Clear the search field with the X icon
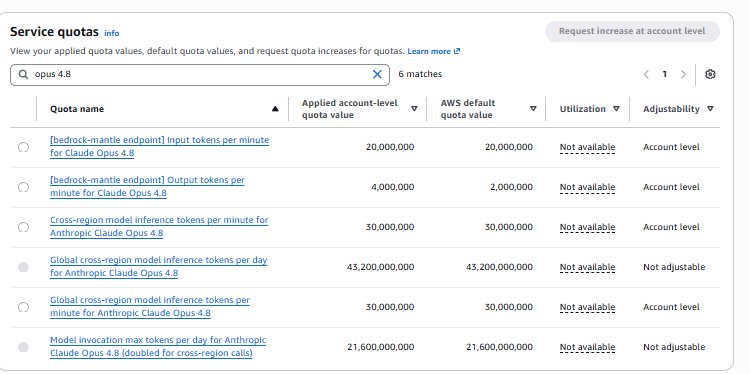750x374 pixels. [377, 74]
